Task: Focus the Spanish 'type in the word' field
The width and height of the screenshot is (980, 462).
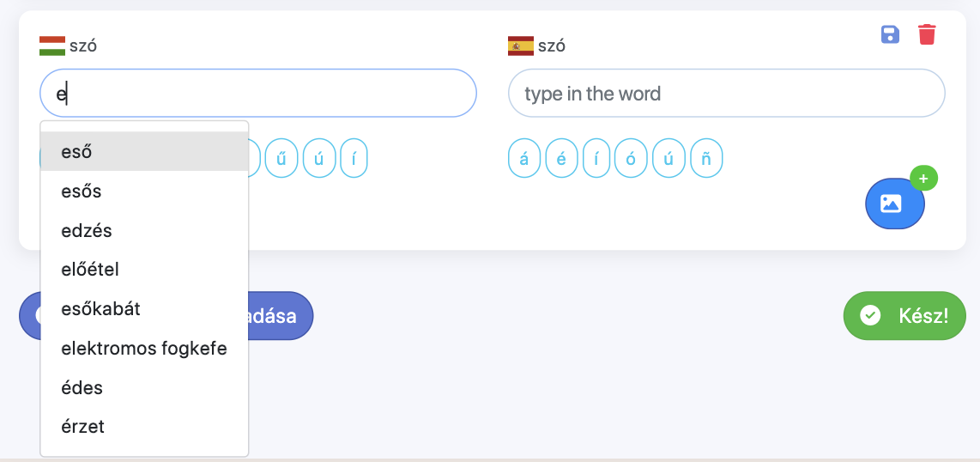Action: [726, 93]
